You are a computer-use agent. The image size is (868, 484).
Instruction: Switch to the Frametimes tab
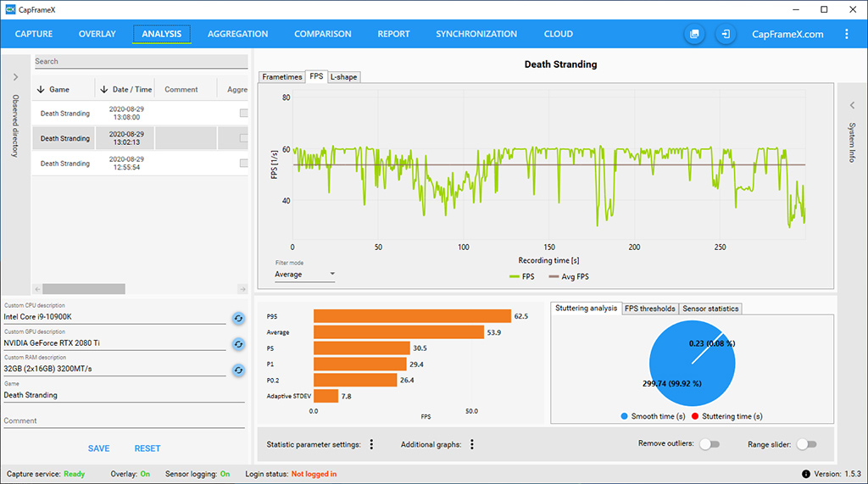point(282,76)
